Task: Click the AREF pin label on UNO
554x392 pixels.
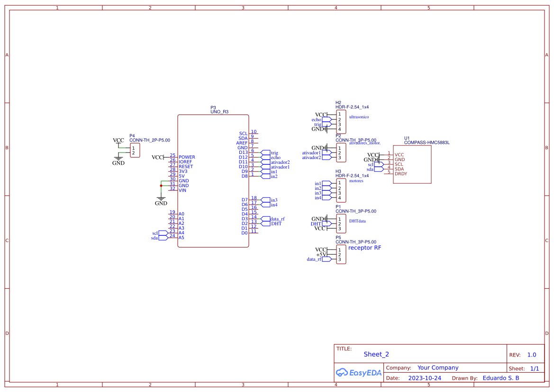Action: coord(242,143)
